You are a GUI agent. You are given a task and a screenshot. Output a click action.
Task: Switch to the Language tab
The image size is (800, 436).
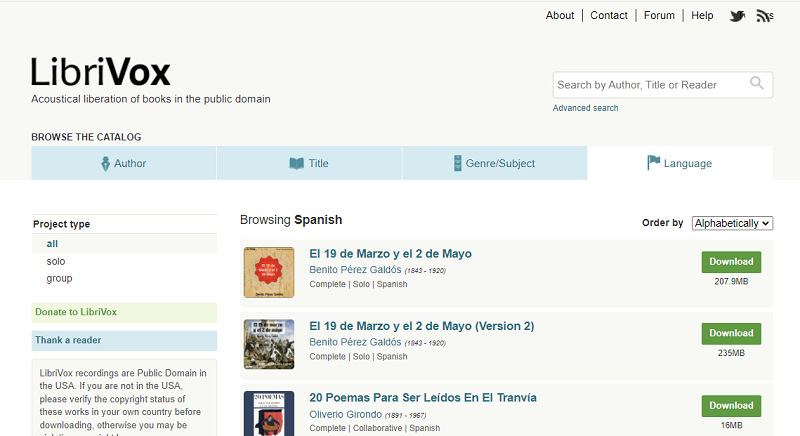pyautogui.click(x=680, y=163)
